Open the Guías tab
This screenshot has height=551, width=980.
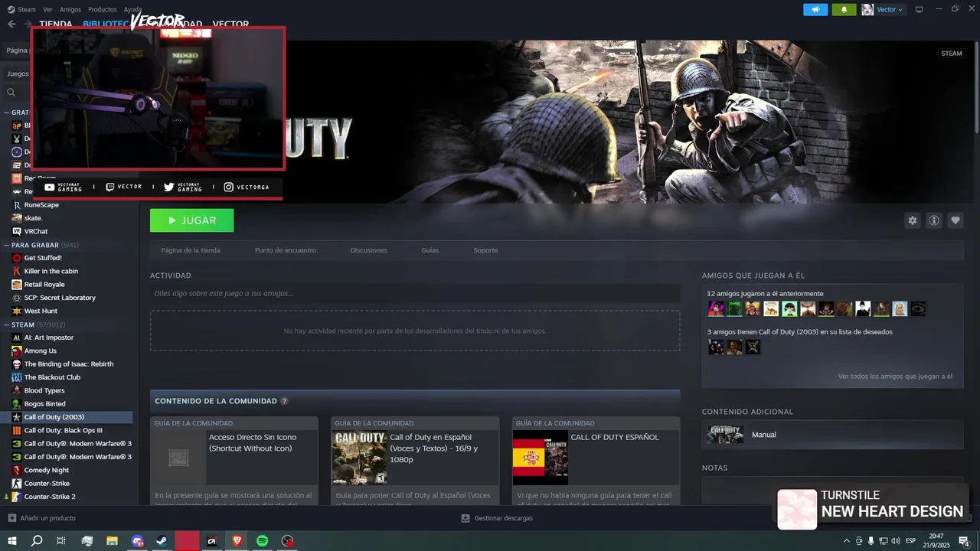click(x=430, y=250)
